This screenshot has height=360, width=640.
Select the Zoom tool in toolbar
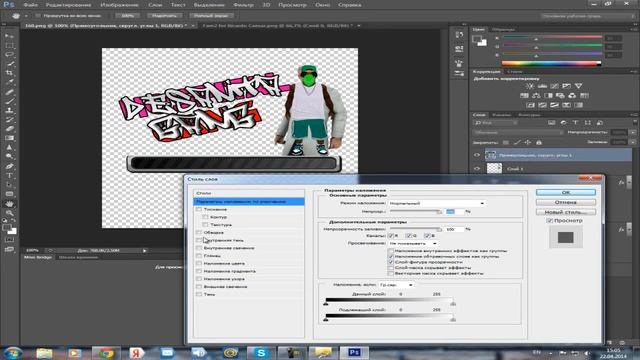(9, 213)
